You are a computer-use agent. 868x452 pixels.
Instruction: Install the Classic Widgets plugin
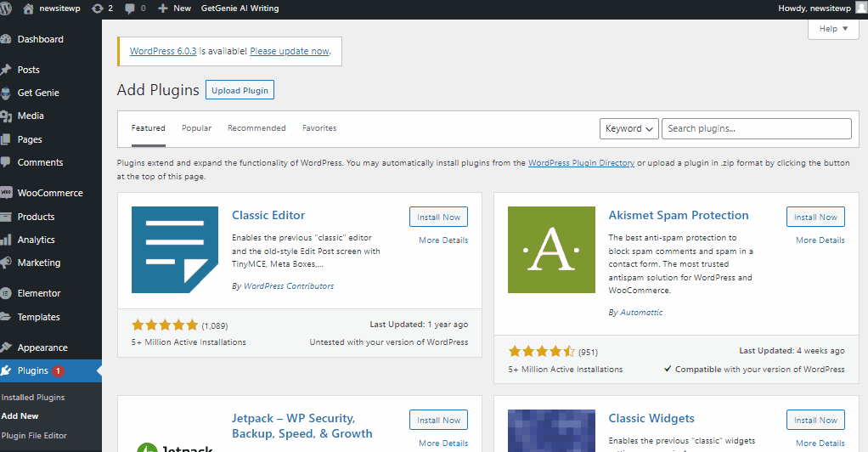[x=815, y=421]
